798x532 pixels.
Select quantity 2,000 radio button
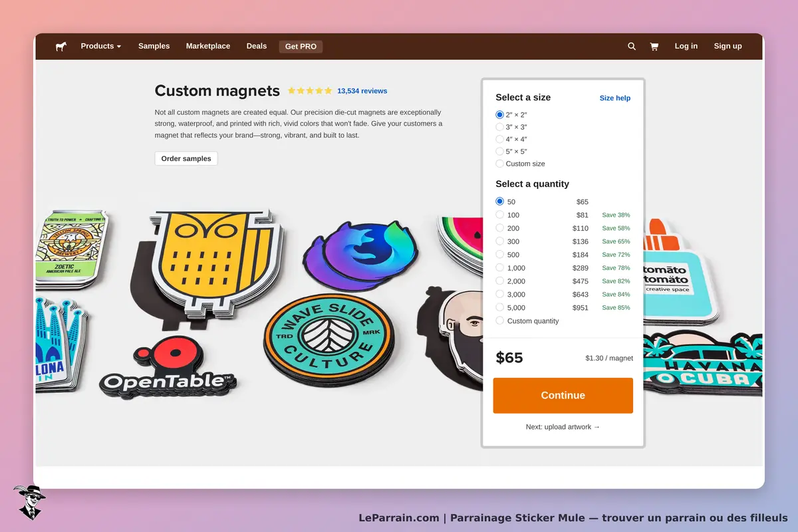tap(500, 281)
